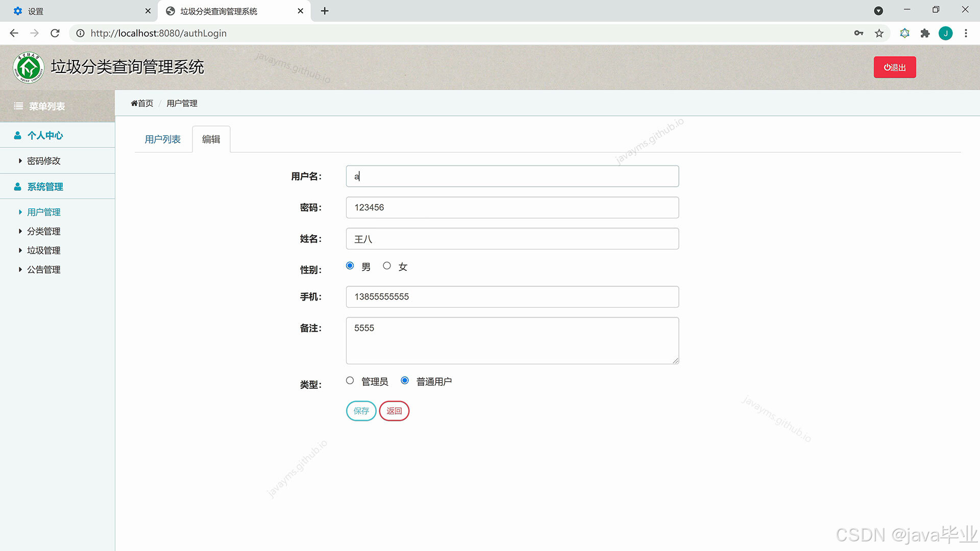980x551 pixels.
Task: Go to 密码修改 page
Action: pos(44,161)
